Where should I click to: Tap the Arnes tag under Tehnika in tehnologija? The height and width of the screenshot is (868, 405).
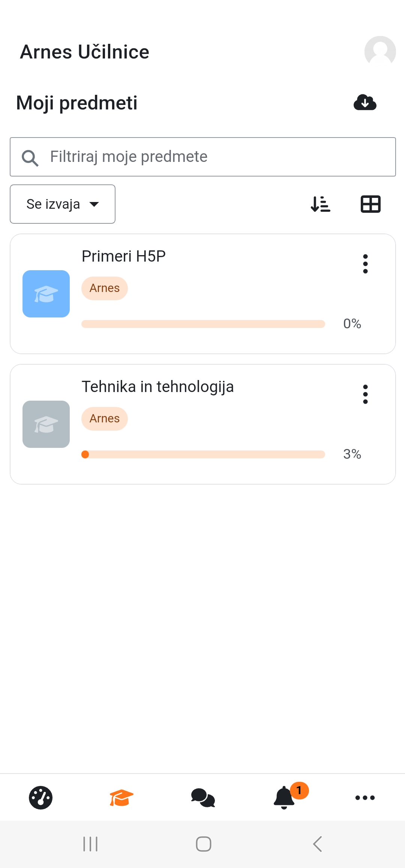click(x=105, y=419)
